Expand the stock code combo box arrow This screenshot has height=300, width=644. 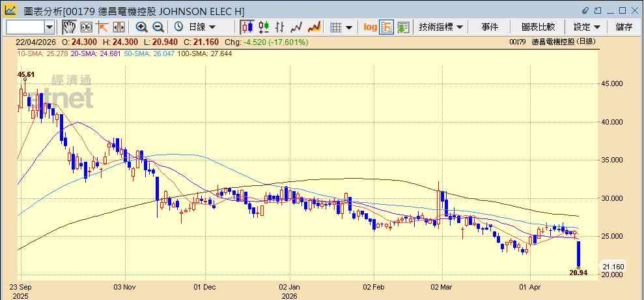point(49,27)
